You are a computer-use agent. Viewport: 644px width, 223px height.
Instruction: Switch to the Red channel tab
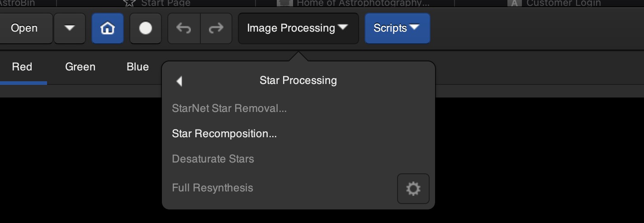(x=22, y=67)
